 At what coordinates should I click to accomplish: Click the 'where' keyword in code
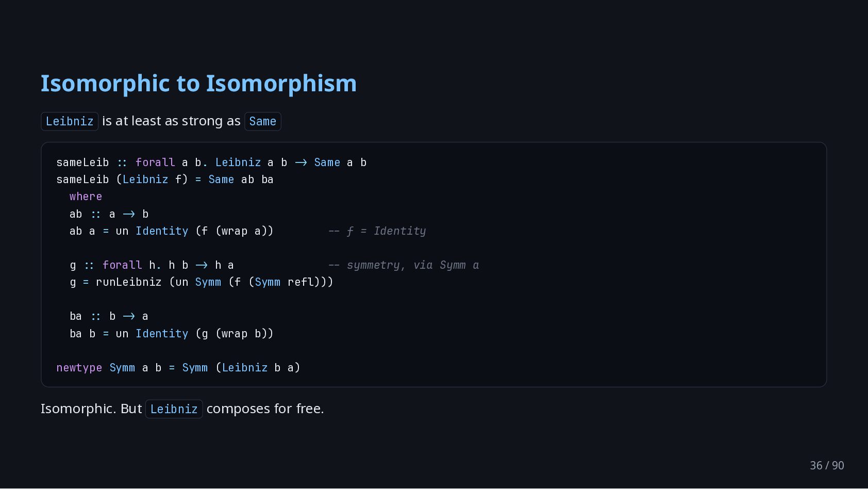(x=86, y=197)
